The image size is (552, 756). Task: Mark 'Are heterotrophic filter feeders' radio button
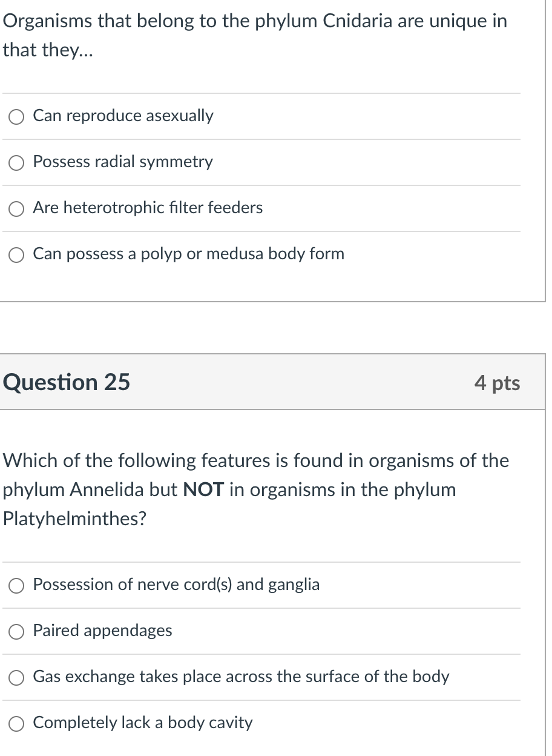[17, 209]
